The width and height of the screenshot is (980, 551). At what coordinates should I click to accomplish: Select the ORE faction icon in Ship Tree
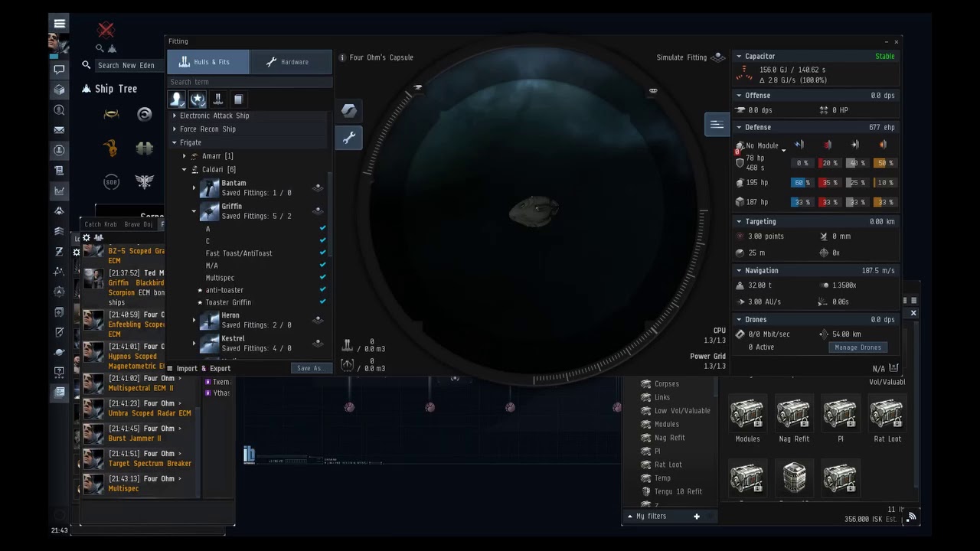click(145, 148)
